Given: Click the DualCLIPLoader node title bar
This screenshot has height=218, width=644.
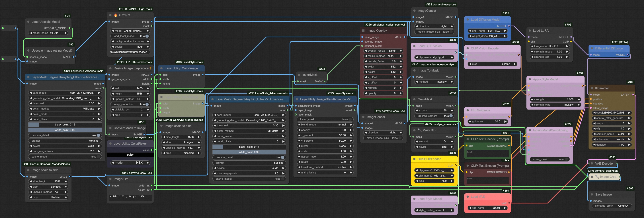Looking at the screenshot, I should point(429,159).
